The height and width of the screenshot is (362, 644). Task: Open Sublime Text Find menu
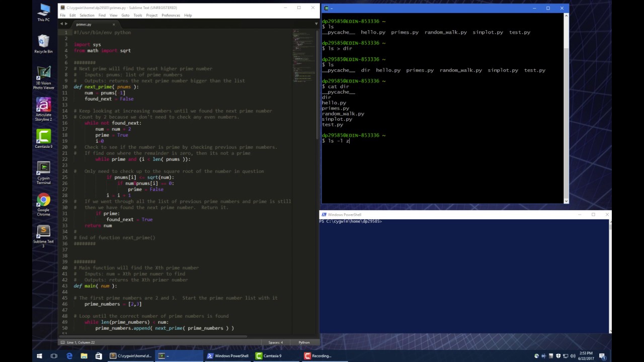(102, 15)
